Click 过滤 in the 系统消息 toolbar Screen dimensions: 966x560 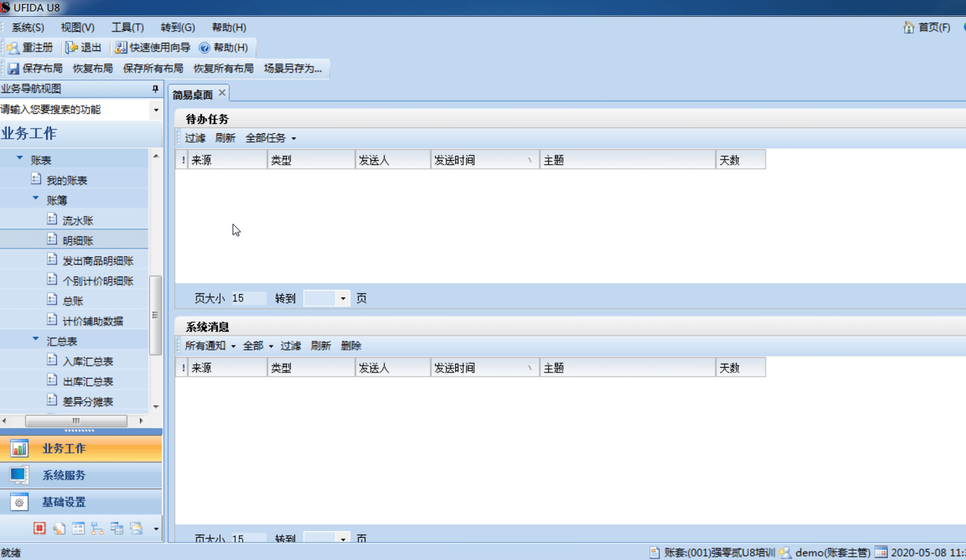pos(290,346)
